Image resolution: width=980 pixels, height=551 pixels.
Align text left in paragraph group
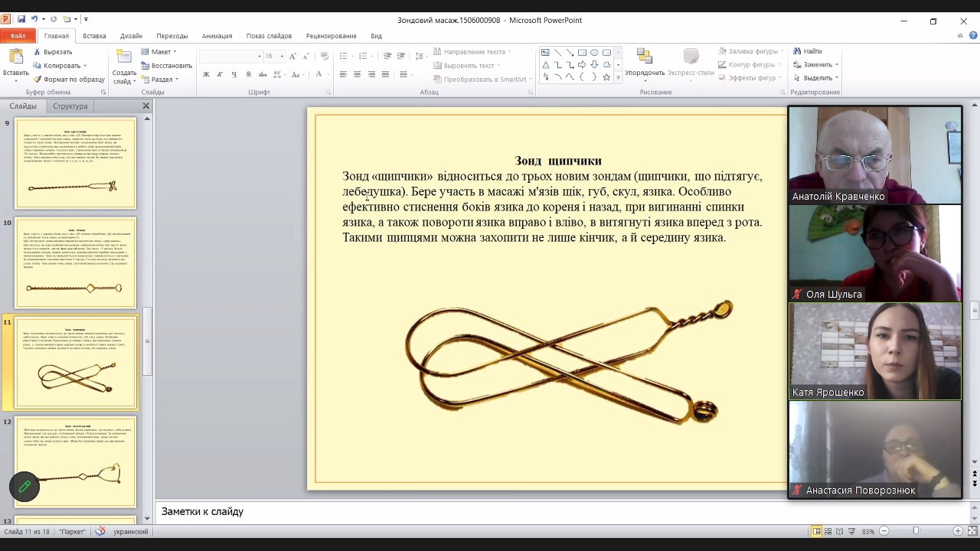point(343,74)
